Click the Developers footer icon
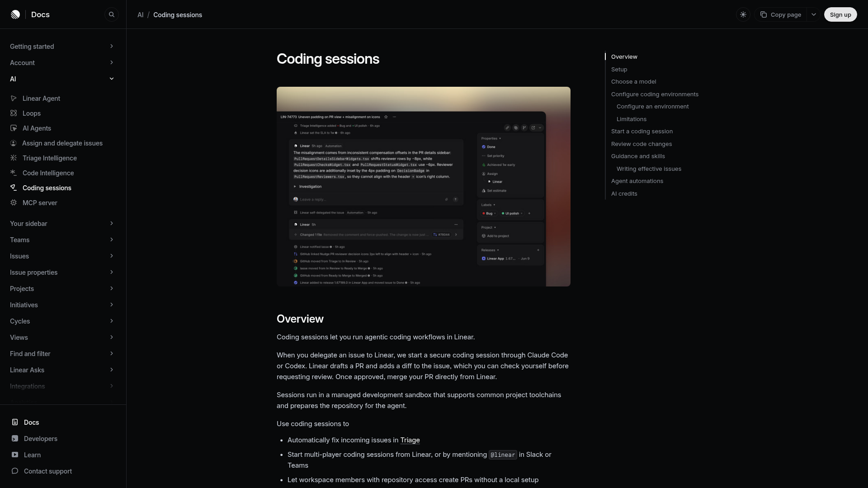 15,438
